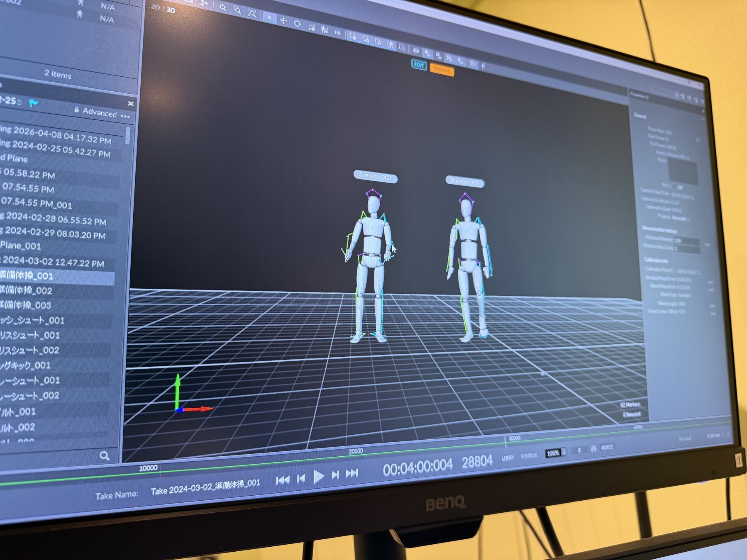Select the take 準備体操_002 in the list
Screen dimensions: 747x560
[27, 290]
